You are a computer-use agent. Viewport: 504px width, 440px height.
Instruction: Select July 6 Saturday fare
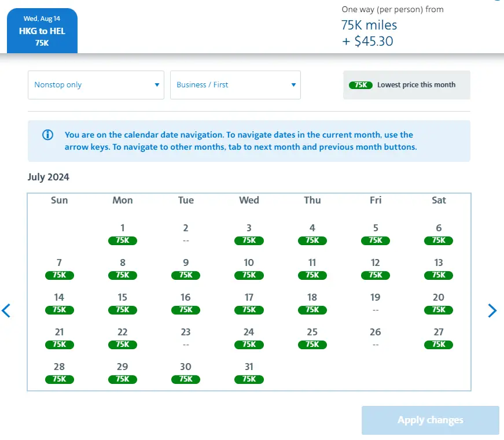(439, 234)
